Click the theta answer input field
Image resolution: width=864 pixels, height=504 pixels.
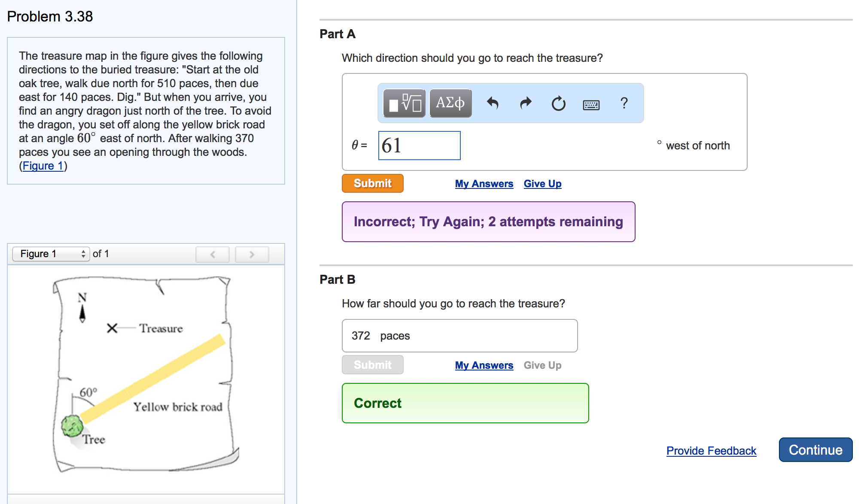pos(419,146)
